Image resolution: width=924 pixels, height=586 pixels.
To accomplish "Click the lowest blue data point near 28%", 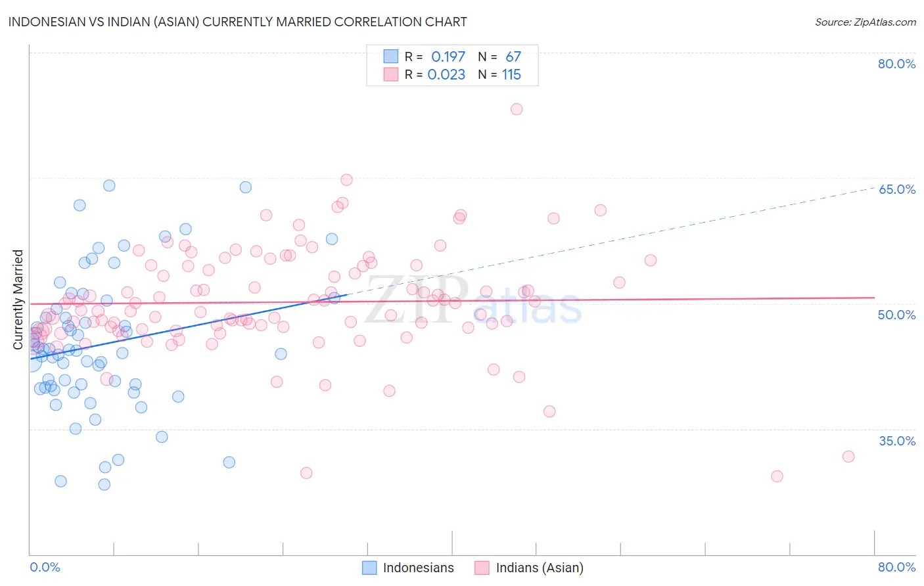I will coord(104,484).
